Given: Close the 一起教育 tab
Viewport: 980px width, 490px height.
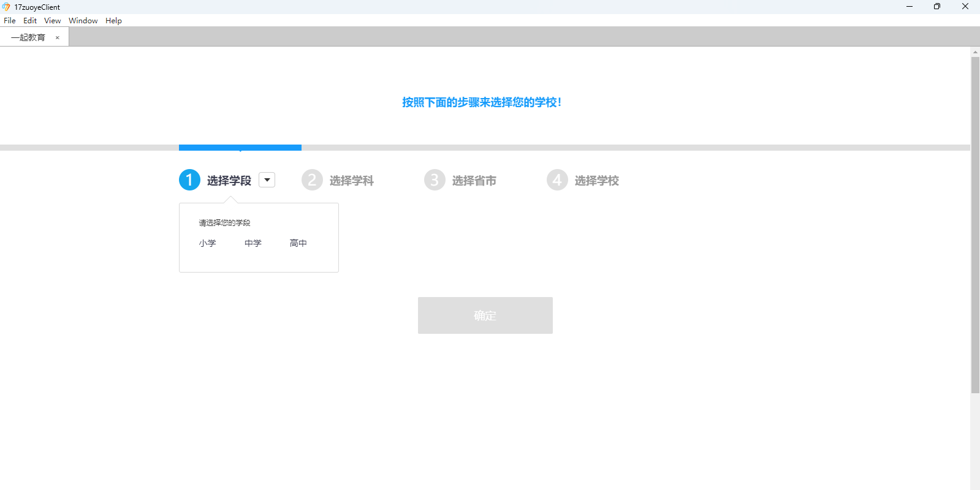Looking at the screenshot, I should (58, 37).
